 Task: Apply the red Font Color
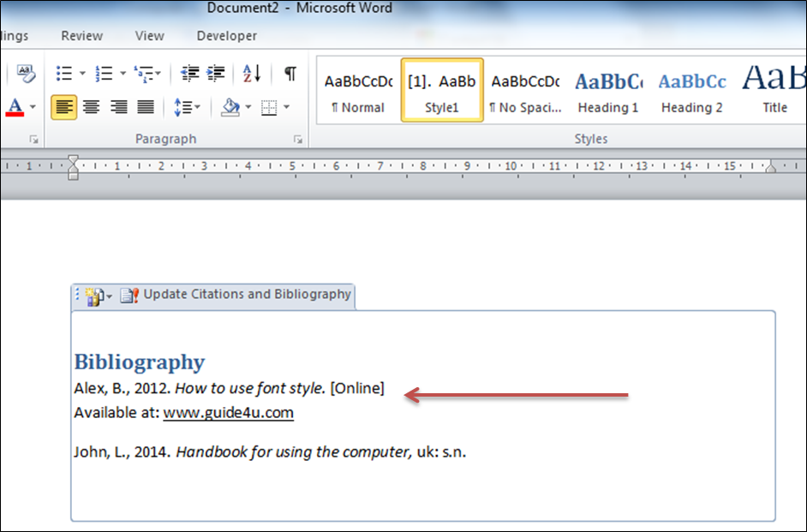15,107
